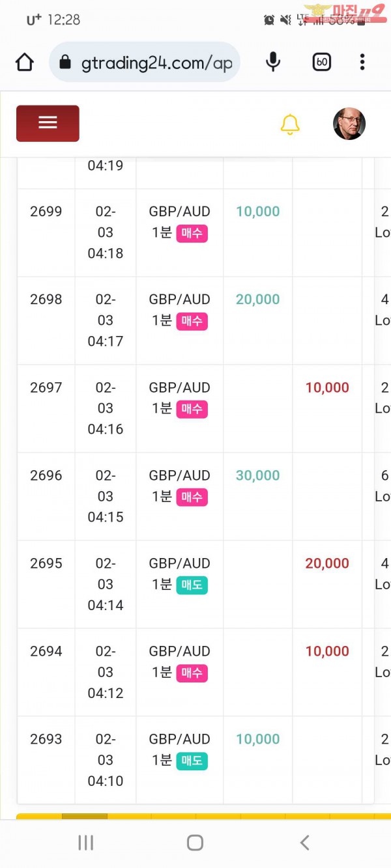Click the red 20,000 in row 2695
391x868 pixels.
[327, 563]
